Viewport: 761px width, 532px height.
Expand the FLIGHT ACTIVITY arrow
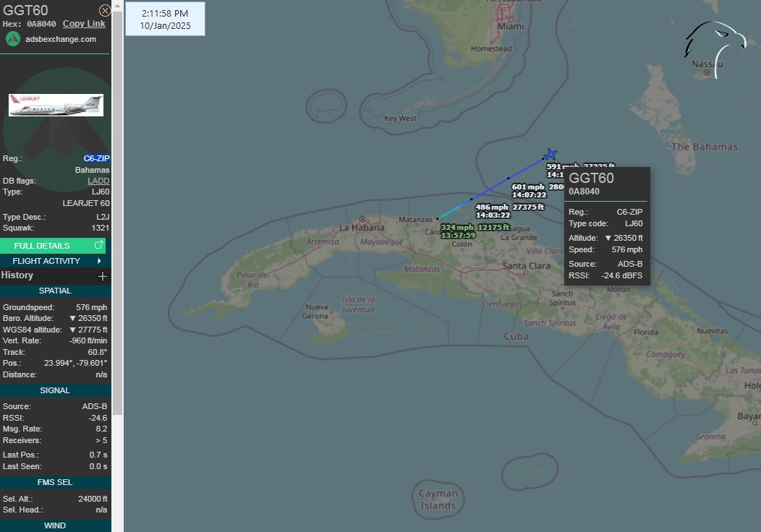[100, 261]
